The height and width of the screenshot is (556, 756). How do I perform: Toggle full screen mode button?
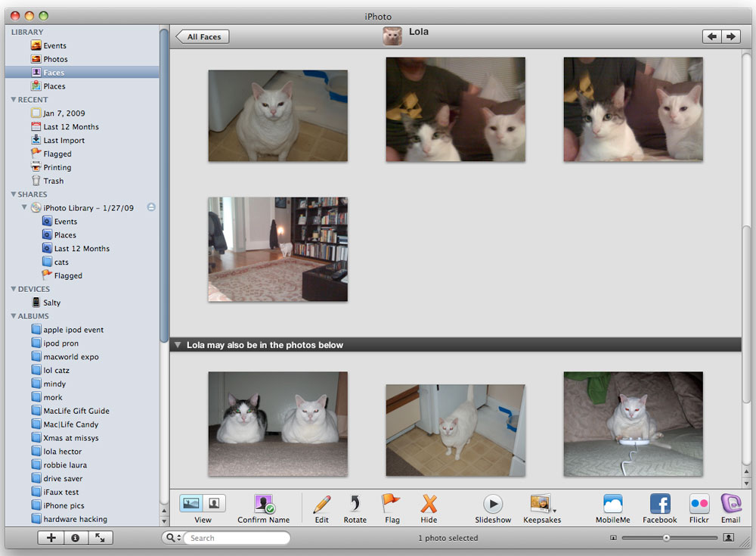(100, 538)
